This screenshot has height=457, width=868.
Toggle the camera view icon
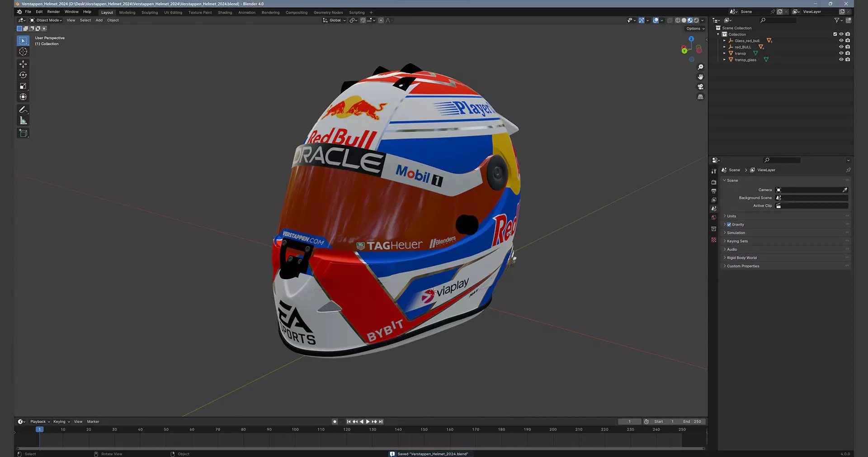pos(700,87)
